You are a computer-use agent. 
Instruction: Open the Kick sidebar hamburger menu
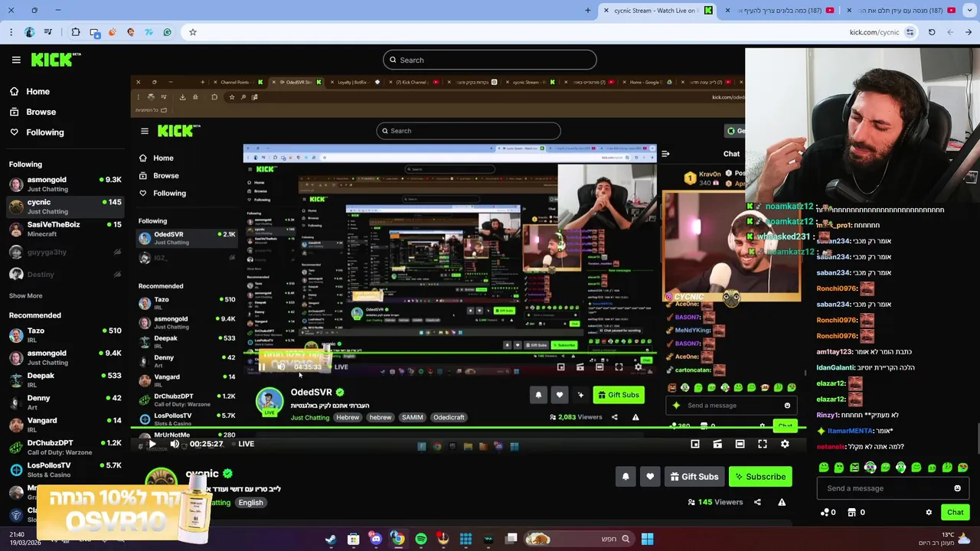click(x=16, y=60)
